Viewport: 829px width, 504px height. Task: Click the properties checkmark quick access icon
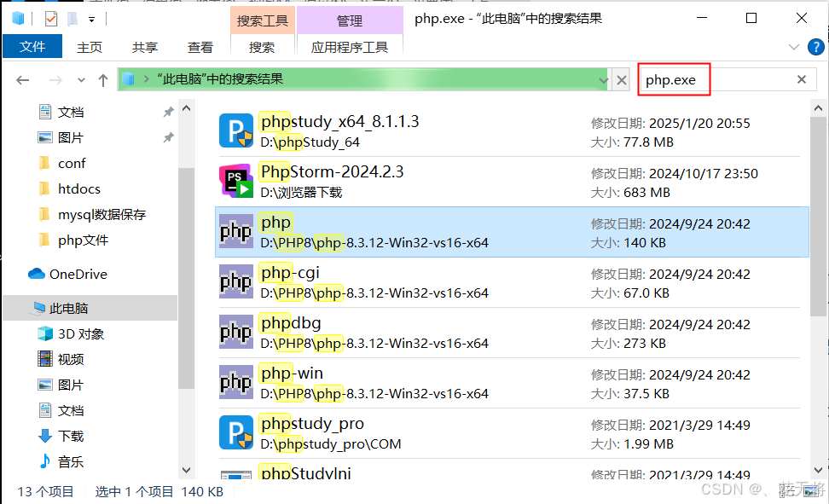coord(51,19)
